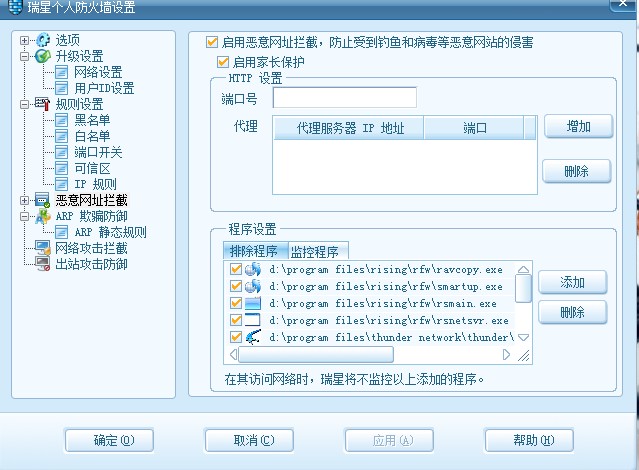Click the program list scroll up arrow
Image resolution: width=639 pixels, height=470 pixels.
point(523,269)
